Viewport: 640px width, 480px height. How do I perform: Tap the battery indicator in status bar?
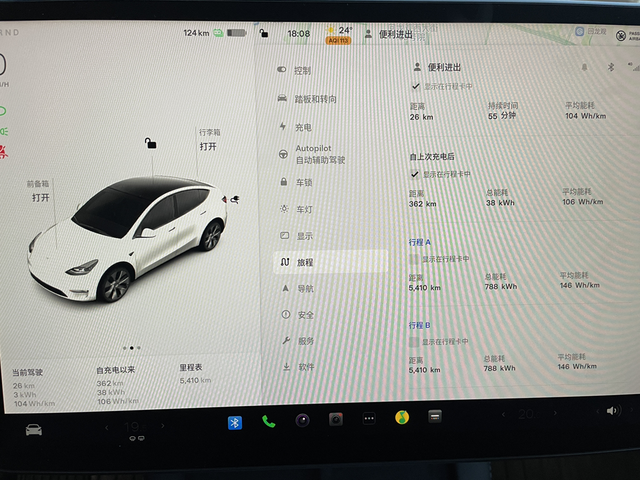coord(237,33)
